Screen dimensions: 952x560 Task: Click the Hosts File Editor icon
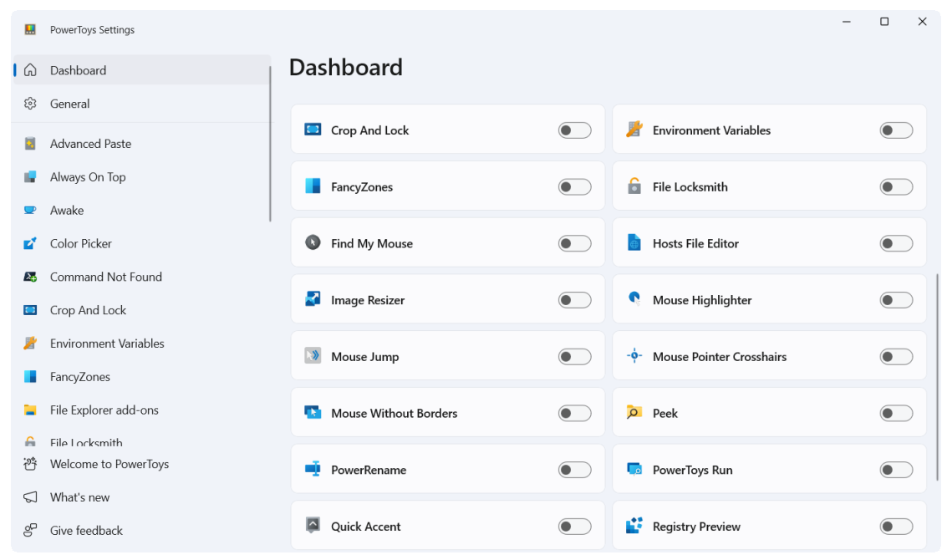[634, 243]
